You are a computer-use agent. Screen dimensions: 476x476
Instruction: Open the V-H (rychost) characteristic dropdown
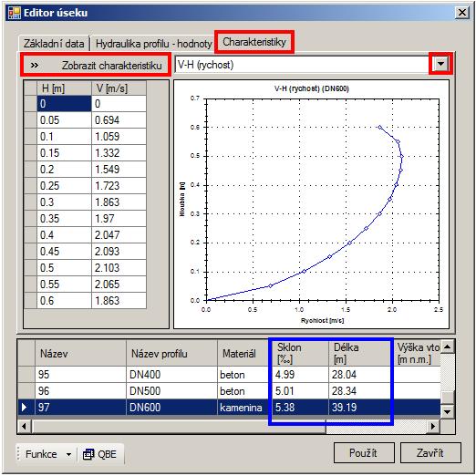440,64
